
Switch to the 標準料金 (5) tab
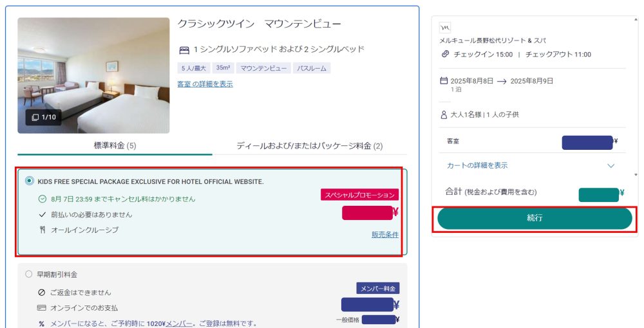(115, 145)
